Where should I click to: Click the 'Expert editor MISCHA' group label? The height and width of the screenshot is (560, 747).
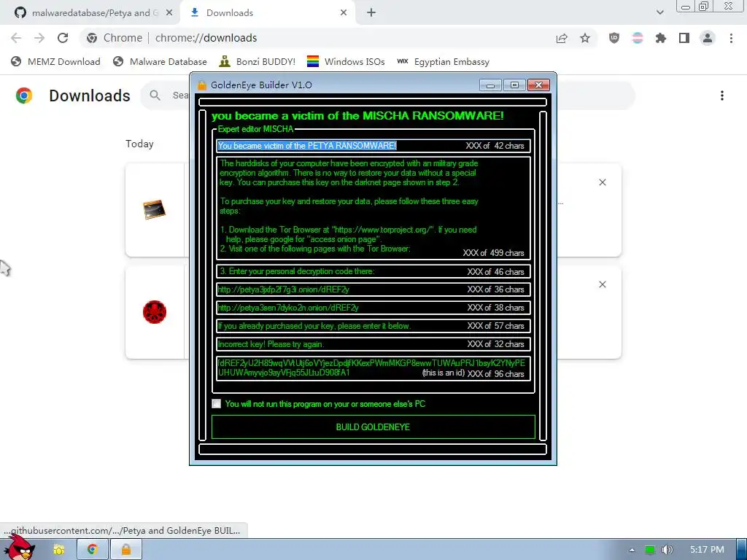[x=255, y=129]
